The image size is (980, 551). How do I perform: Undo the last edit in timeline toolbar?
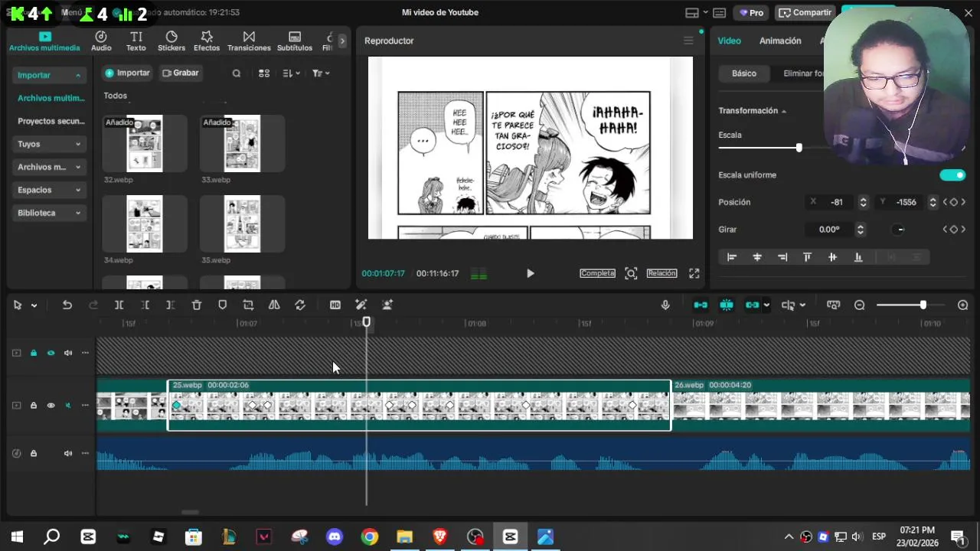(67, 305)
